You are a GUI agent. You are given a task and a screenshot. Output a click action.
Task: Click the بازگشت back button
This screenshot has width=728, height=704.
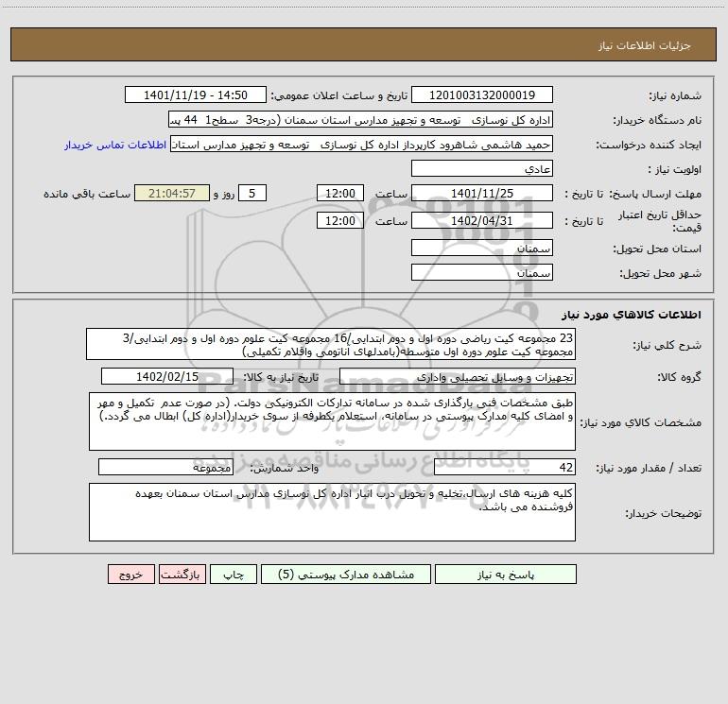coord(182,574)
